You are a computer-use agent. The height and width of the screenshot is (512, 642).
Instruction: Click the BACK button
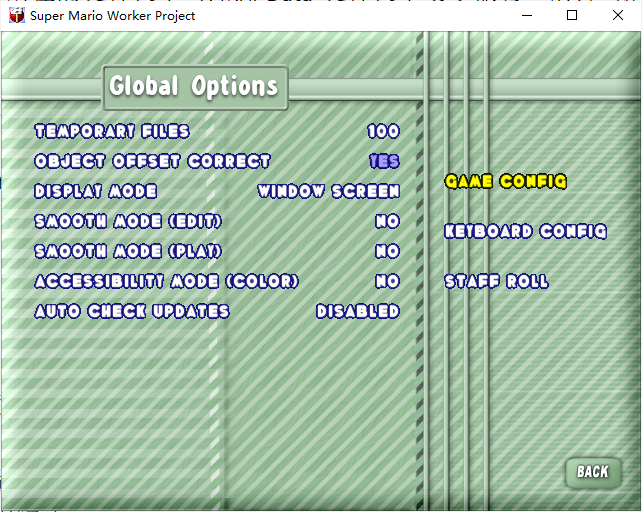pos(593,472)
